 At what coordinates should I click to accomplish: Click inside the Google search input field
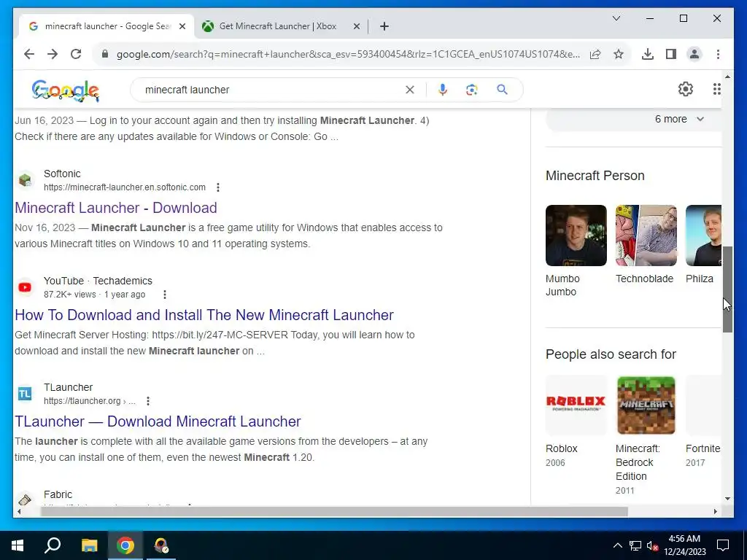tap(271, 90)
